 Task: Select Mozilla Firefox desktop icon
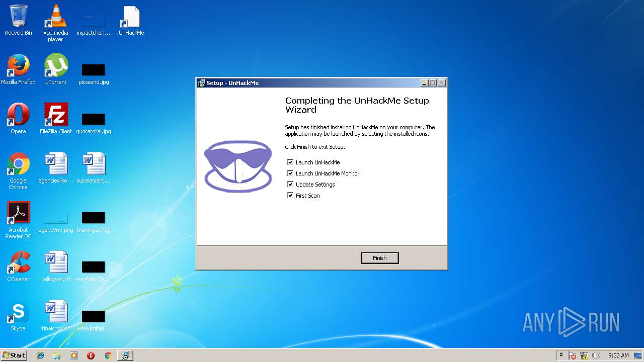(x=18, y=69)
